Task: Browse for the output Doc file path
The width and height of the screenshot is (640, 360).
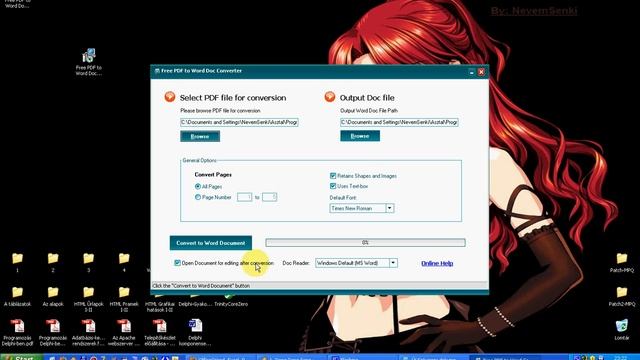Action: coord(360,136)
